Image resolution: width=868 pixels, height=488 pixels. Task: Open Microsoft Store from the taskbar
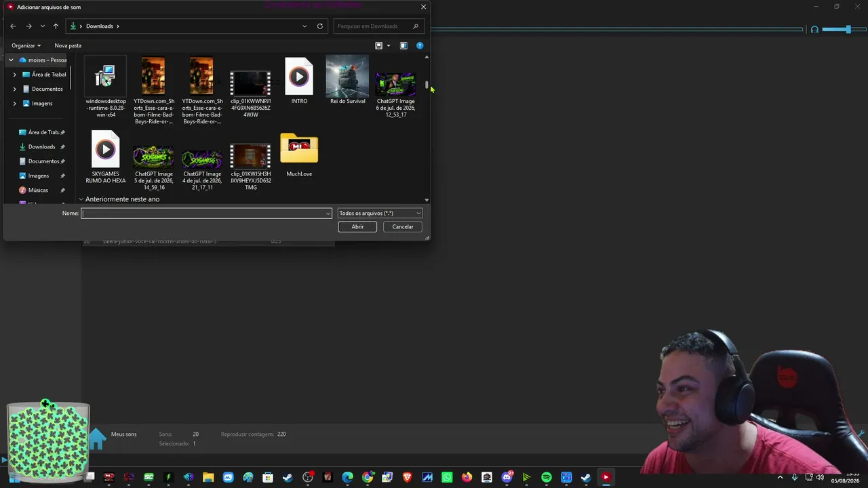pyautogui.click(x=268, y=477)
